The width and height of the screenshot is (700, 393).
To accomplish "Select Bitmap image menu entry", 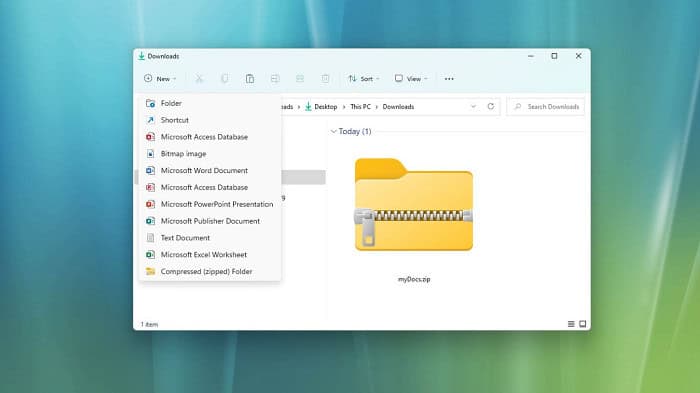I will coord(210,154).
